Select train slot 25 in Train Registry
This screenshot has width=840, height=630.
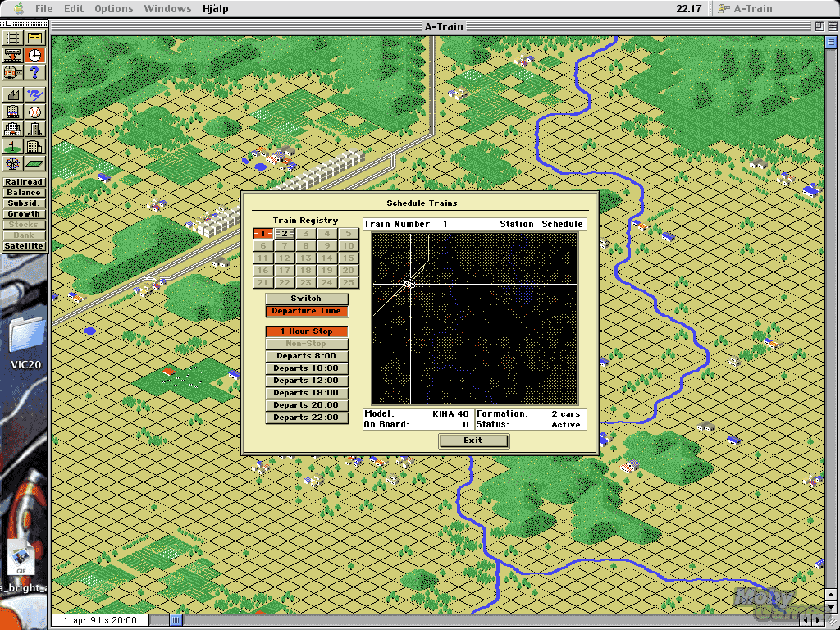[348, 283]
